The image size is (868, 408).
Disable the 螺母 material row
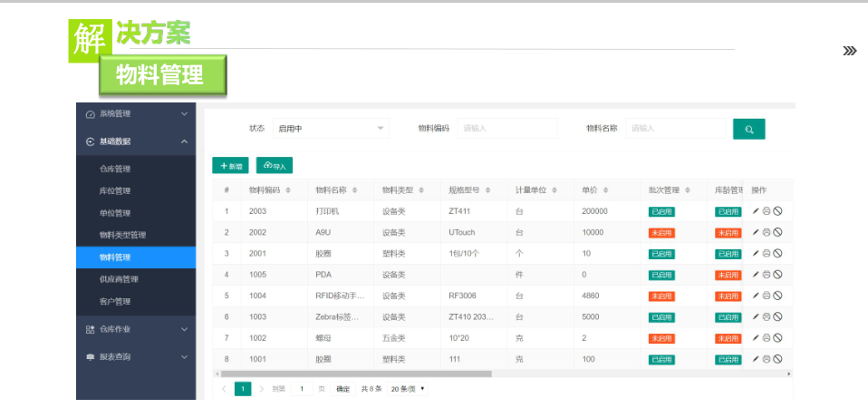[x=777, y=337]
